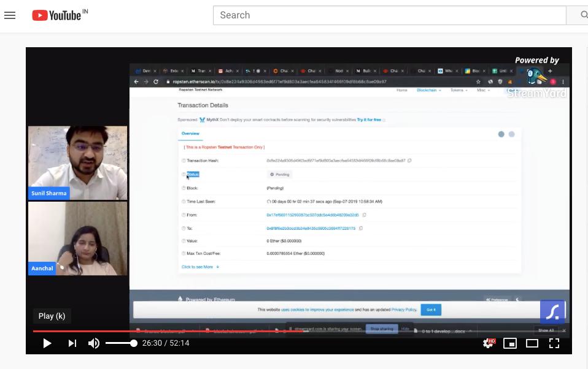This screenshot has height=369, width=588.
Task: Play the video
Action: pyautogui.click(x=47, y=343)
